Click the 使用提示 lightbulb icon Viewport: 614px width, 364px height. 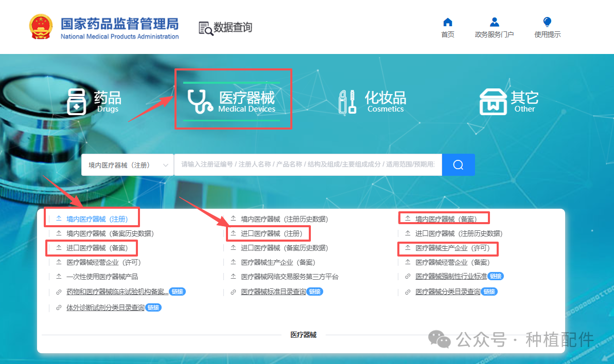(548, 22)
